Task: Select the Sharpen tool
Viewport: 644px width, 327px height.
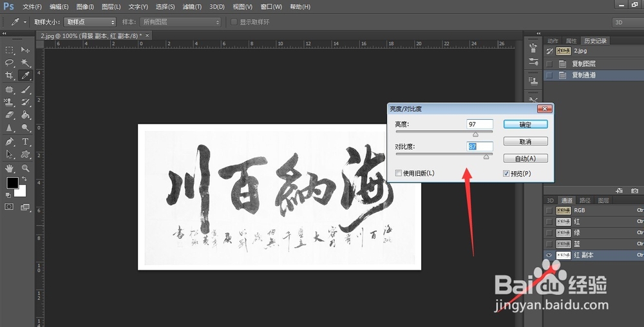Action: point(9,127)
